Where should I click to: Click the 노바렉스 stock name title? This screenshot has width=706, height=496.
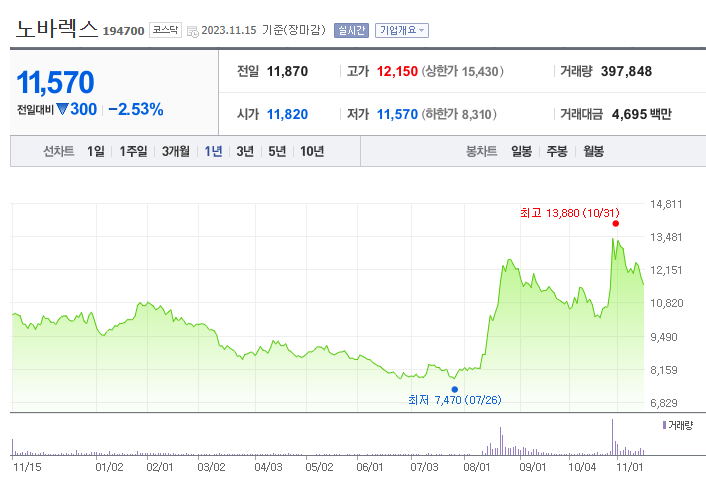[x=57, y=29]
